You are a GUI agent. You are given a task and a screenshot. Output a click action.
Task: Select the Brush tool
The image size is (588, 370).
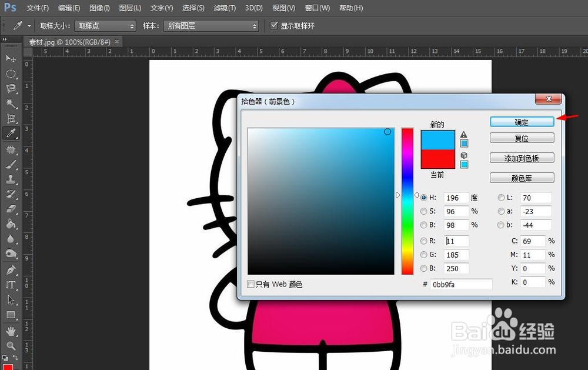click(x=11, y=165)
